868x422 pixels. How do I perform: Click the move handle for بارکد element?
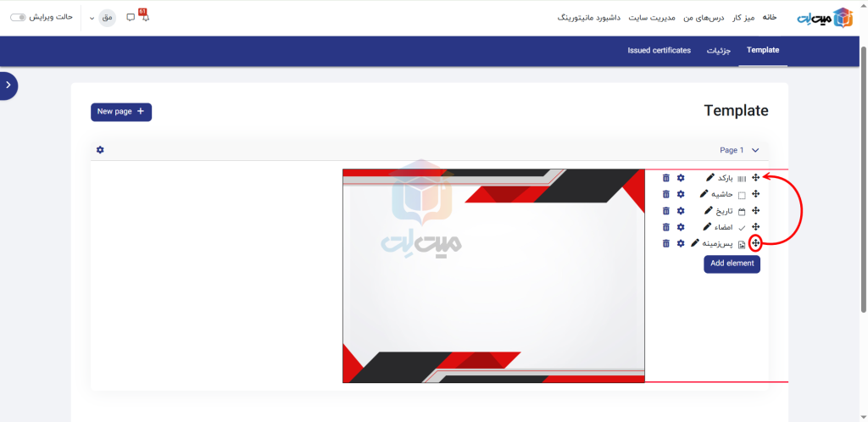pyautogui.click(x=755, y=178)
